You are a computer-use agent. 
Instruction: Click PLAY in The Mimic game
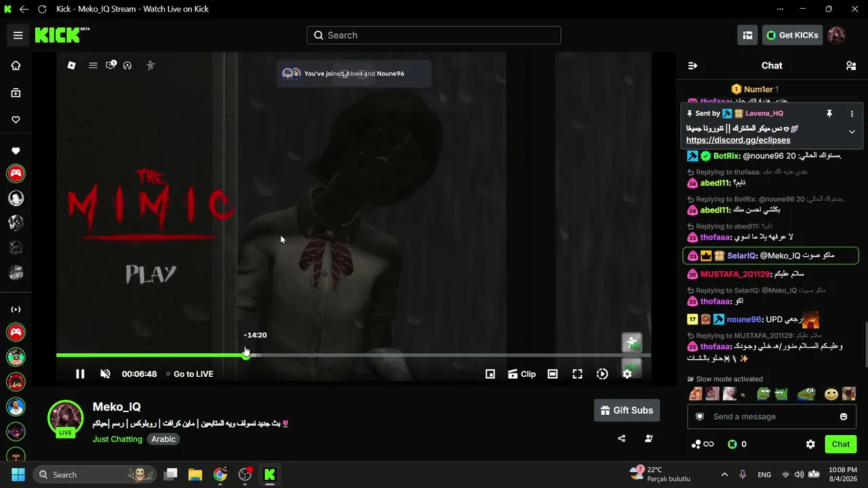151,274
